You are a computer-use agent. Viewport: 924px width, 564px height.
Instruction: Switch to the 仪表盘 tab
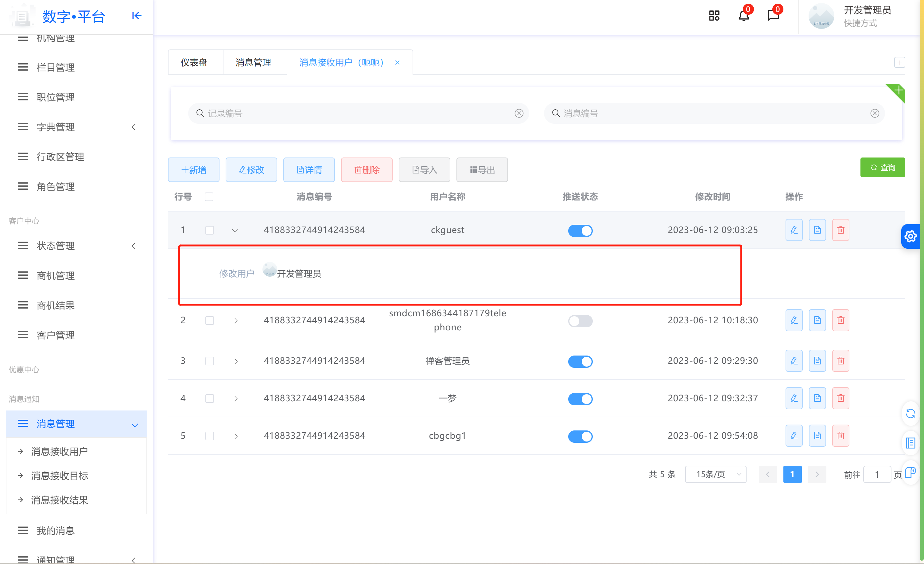pos(194,62)
